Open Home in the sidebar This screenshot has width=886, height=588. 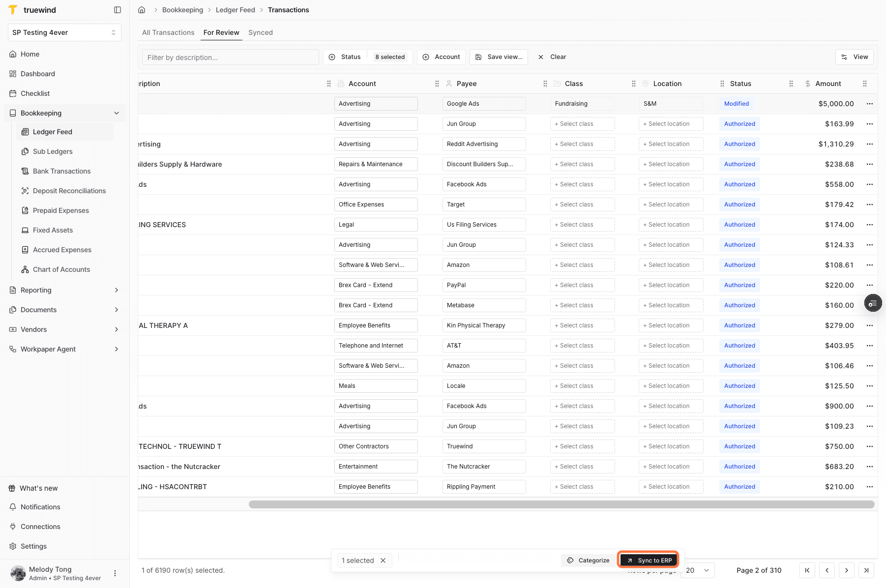point(64,54)
